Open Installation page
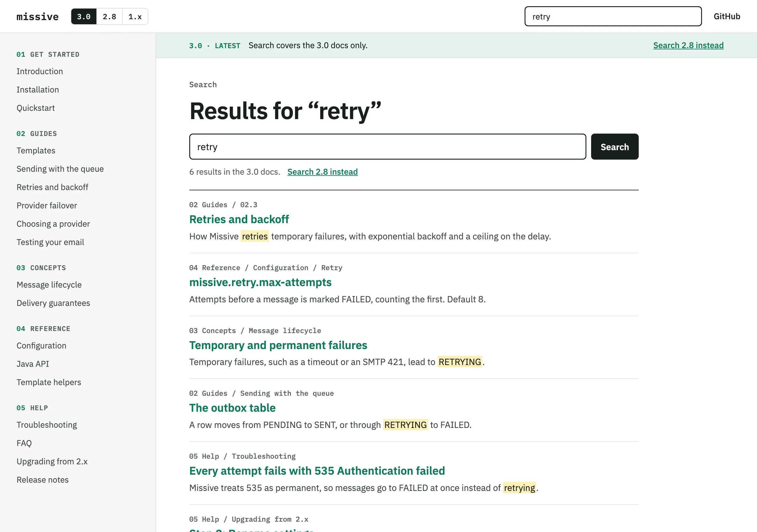 38,90
